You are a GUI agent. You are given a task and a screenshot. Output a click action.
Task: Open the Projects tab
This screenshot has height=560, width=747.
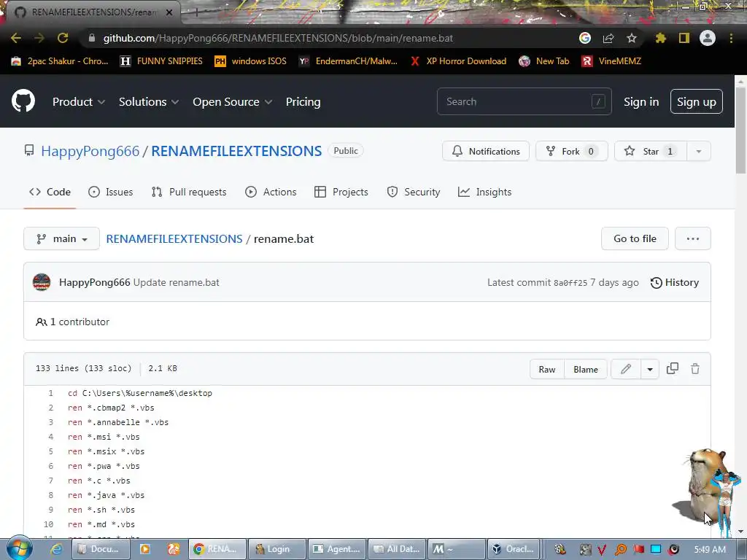point(341,192)
